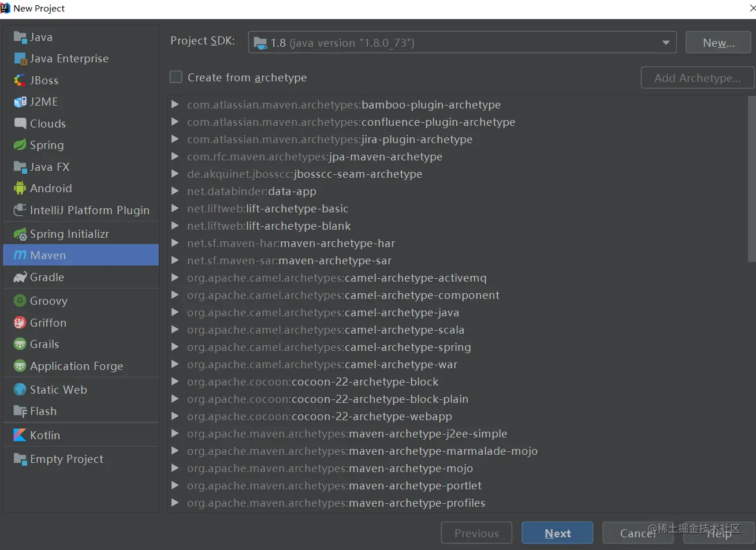The image size is (756, 550).
Task: Expand jbosscc-seam-archetype node
Action: (x=175, y=174)
